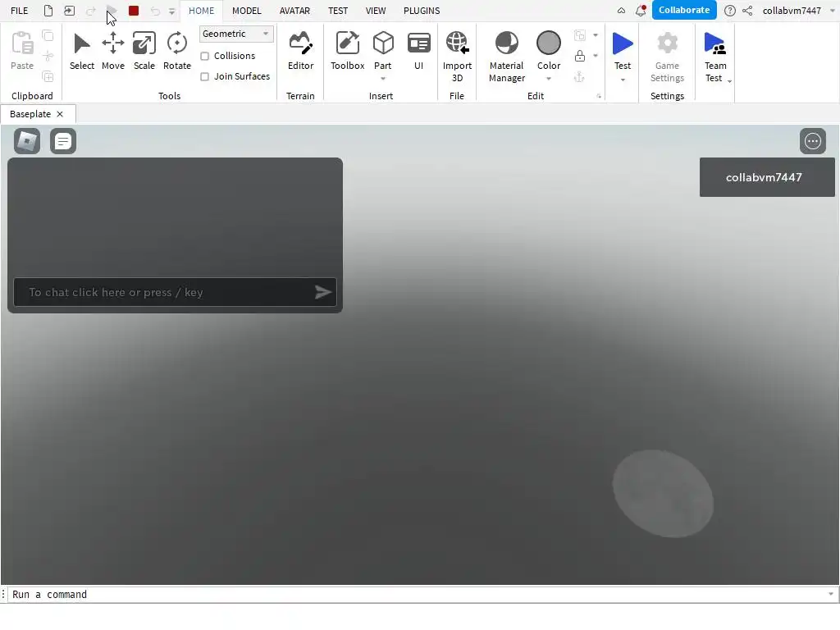Expand the Part type dropdown arrow
The height and width of the screenshot is (630, 840).
click(x=383, y=79)
